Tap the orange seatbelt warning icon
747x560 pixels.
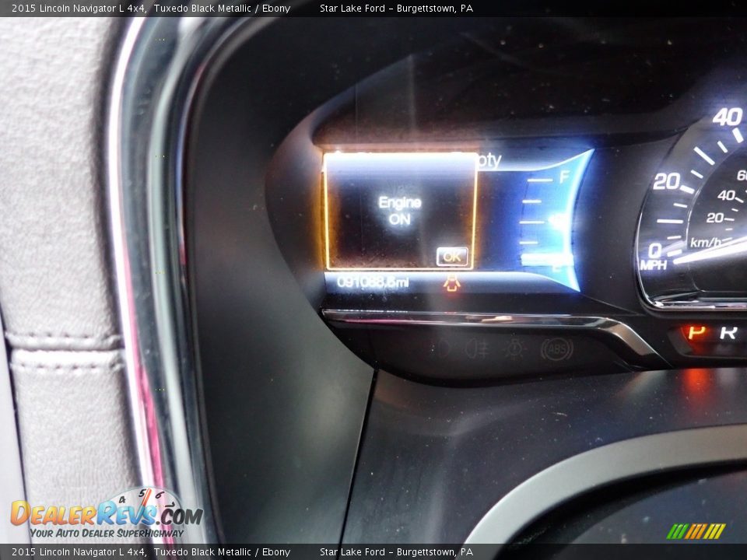click(451, 283)
